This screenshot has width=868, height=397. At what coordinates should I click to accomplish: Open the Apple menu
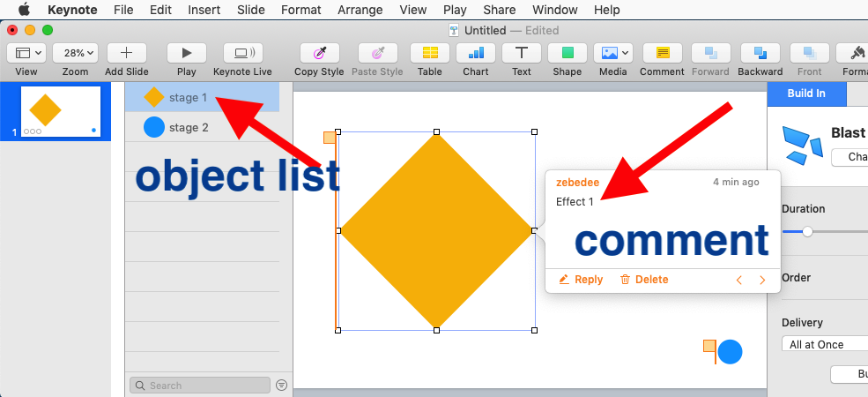pyautogui.click(x=24, y=10)
